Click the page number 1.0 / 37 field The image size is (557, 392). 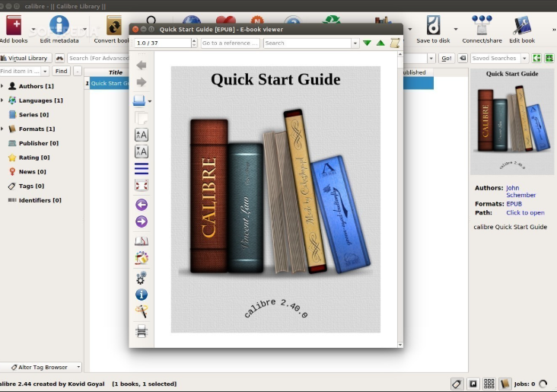click(x=163, y=43)
